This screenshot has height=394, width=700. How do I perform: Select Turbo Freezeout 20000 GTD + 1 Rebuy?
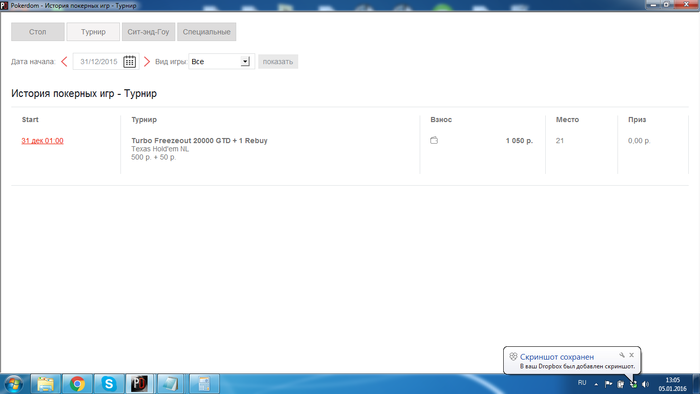coord(200,141)
